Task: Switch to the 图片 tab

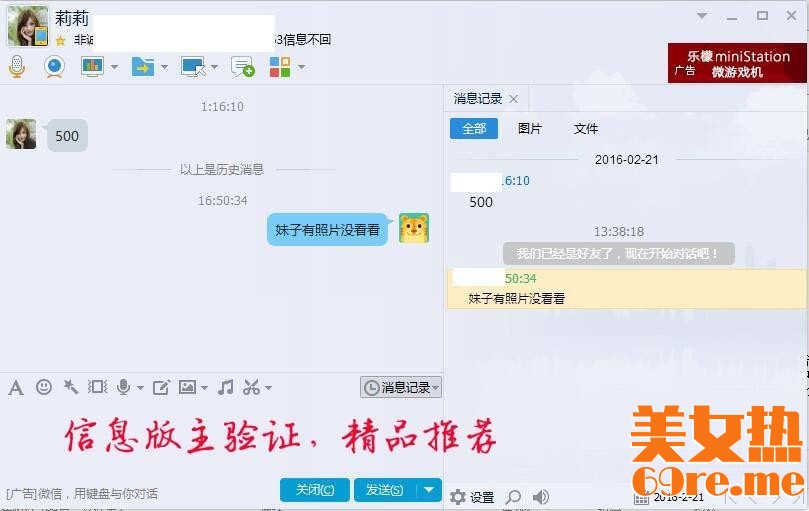Action: point(530,129)
